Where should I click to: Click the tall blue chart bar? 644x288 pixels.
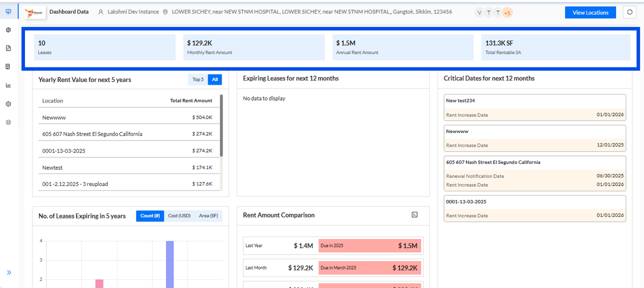click(x=170, y=264)
